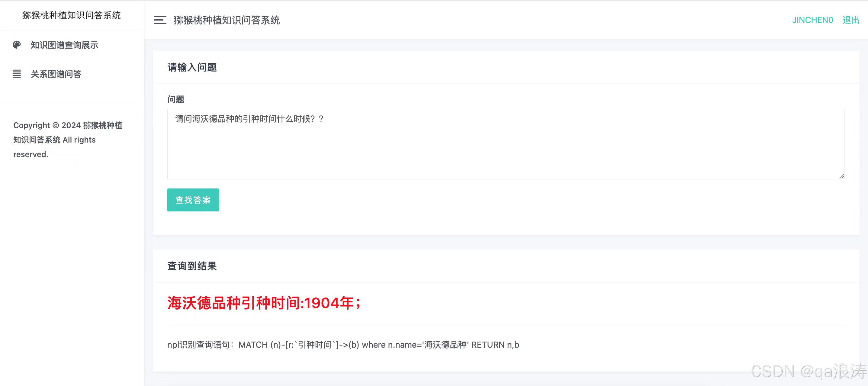Image resolution: width=868 pixels, height=386 pixels.
Task: Collapse the sidebar with the hamburger icon
Action: [160, 20]
